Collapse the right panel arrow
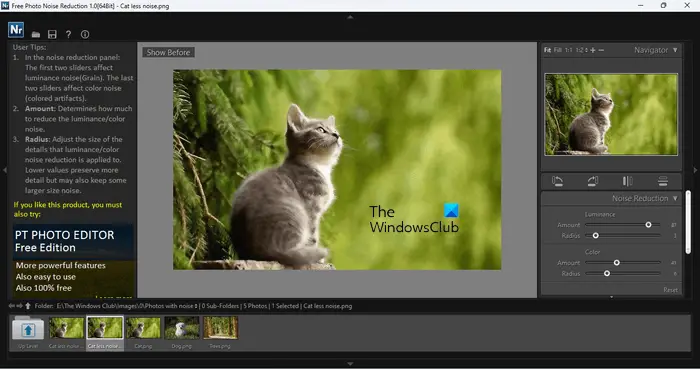The width and height of the screenshot is (700, 369). [x=695, y=170]
